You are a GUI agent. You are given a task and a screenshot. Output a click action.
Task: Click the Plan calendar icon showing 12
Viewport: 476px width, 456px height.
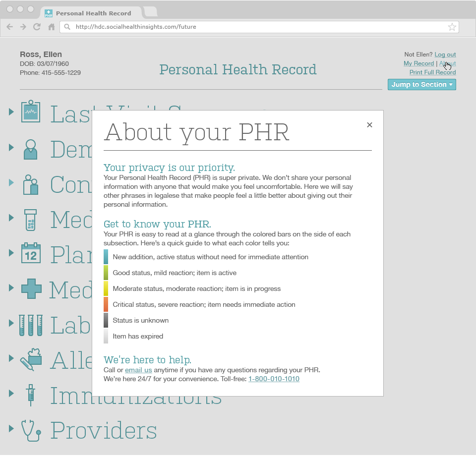[x=31, y=253]
